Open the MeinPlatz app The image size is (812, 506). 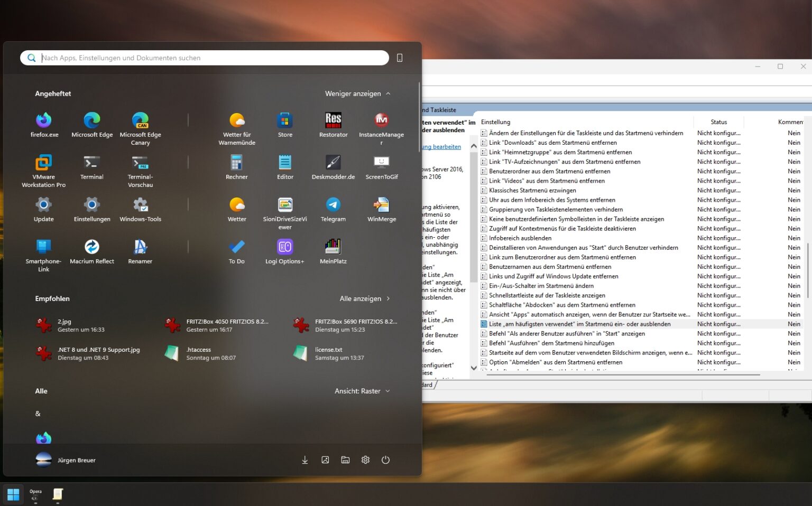(x=333, y=252)
